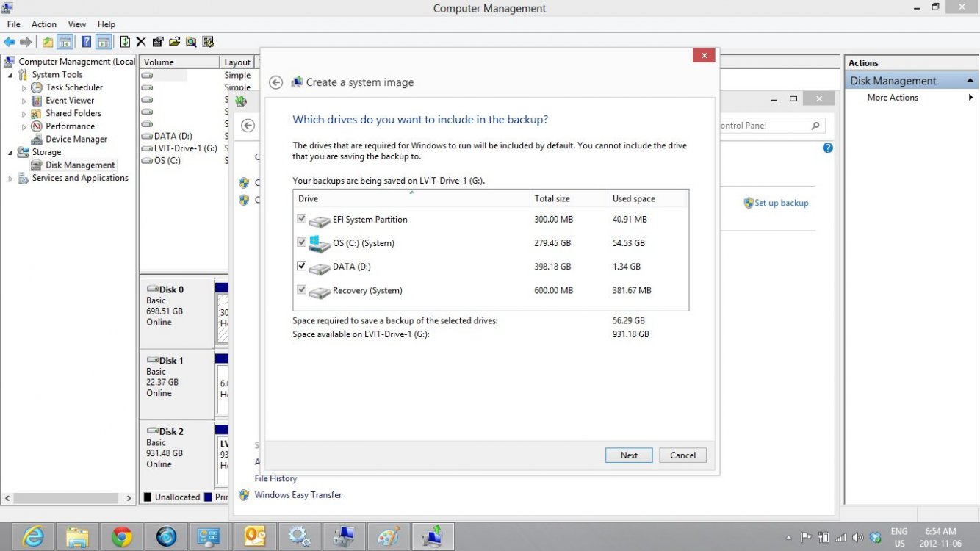Click Next in the system image wizard
Screen dimensions: 980x551
click(629, 455)
